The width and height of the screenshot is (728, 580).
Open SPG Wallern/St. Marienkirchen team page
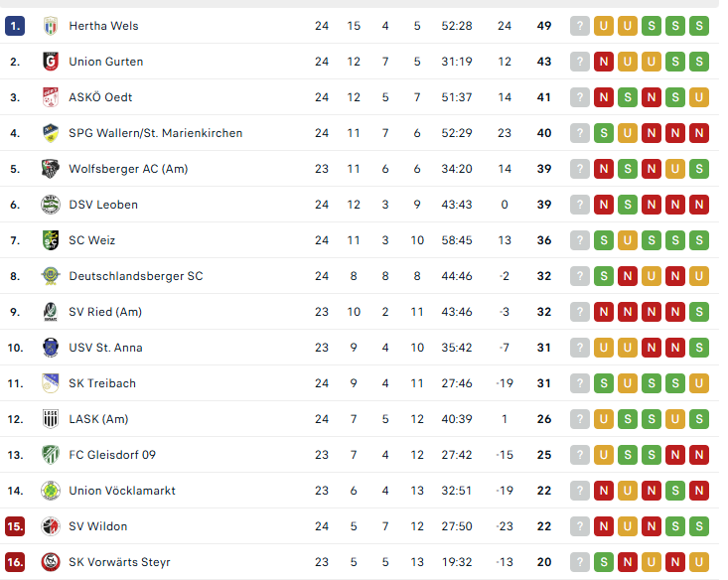coord(155,133)
